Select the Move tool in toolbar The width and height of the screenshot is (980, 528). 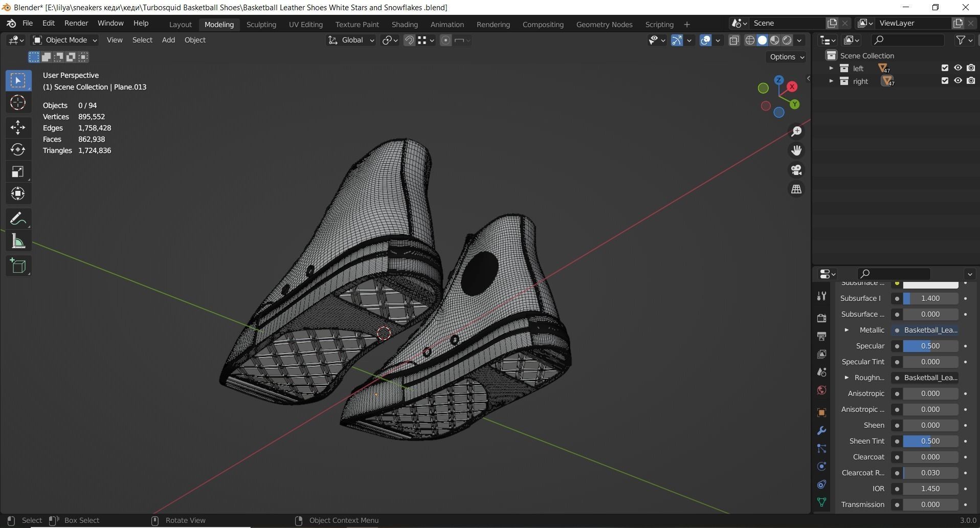point(18,127)
